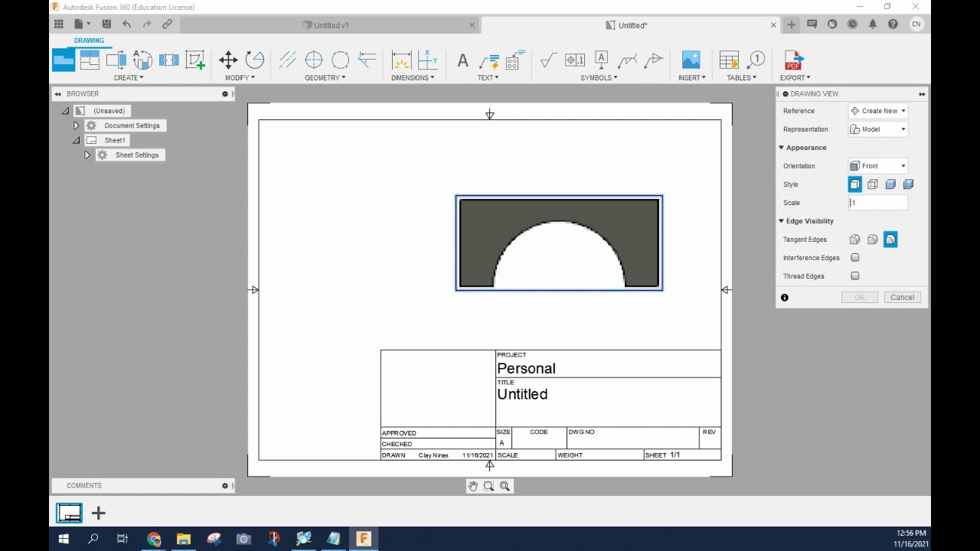The image size is (980, 551).
Task: Select the Move tool
Action: pos(228,60)
